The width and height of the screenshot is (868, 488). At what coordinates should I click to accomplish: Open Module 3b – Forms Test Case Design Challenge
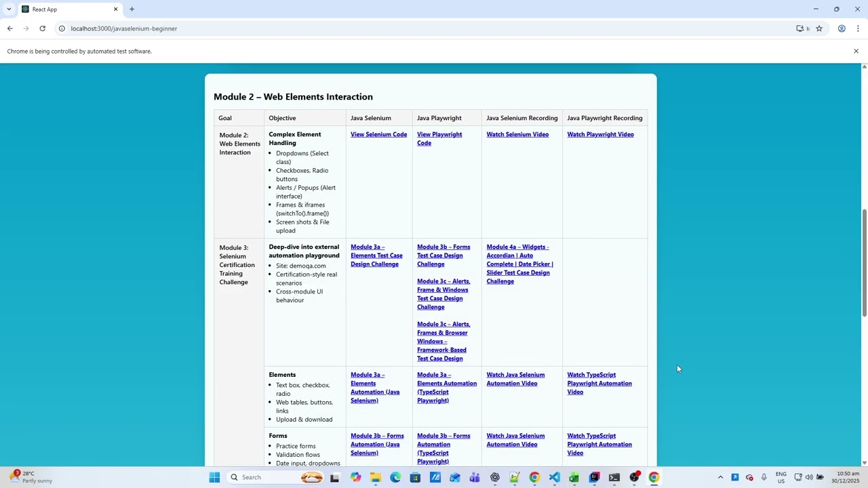pyautogui.click(x=443, y=256)
